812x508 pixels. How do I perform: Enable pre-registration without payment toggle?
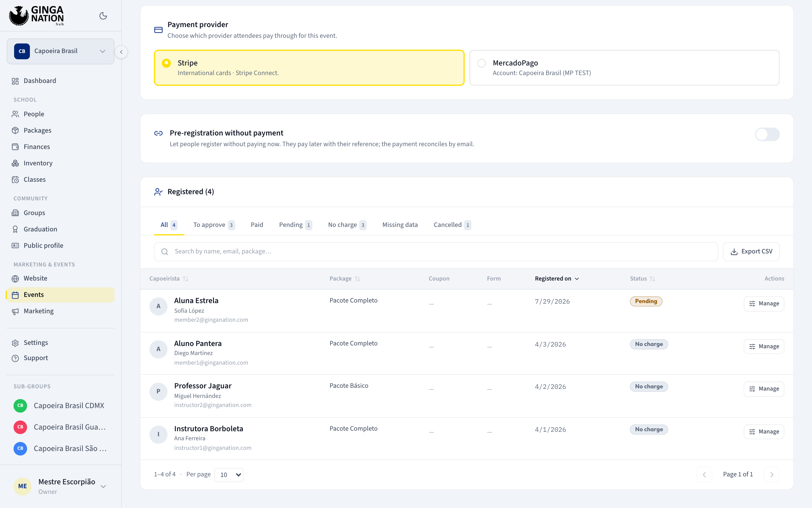pyautogui.click(x=767, y=134)
